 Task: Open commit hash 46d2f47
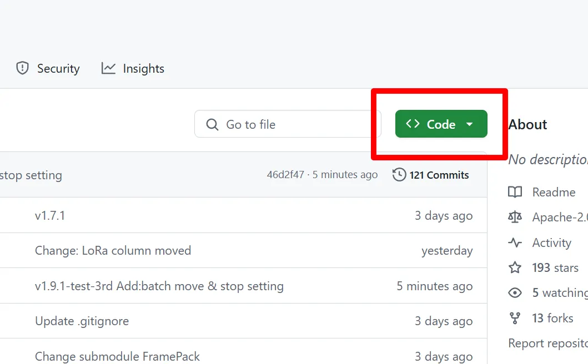pyautogui.click(x=285, y=175)
